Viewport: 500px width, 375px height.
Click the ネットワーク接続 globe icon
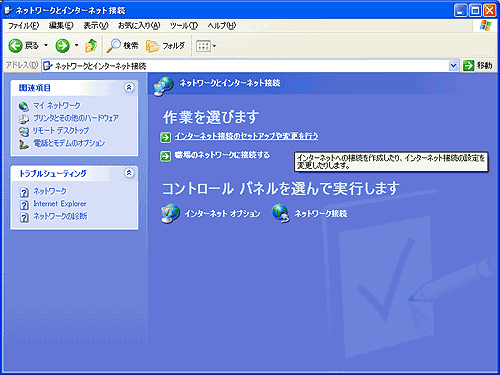point(281,214)
